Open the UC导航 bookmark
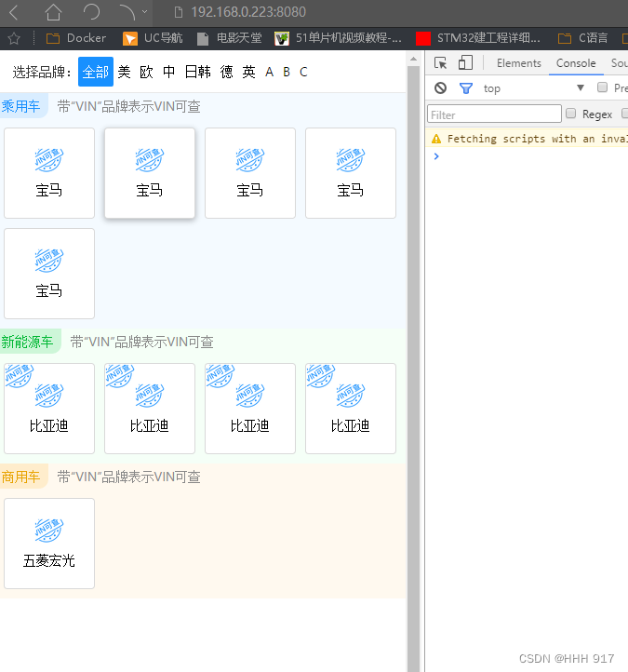Image resolution: width=628 pixels, height=672 pixels. pos(153,38)
